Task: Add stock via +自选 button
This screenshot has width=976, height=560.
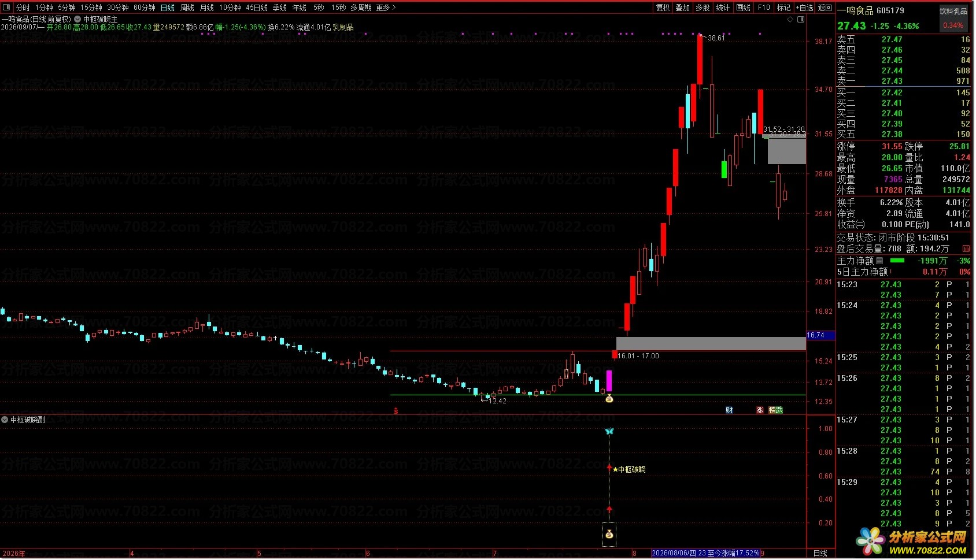Action: [x=804, y=8]
